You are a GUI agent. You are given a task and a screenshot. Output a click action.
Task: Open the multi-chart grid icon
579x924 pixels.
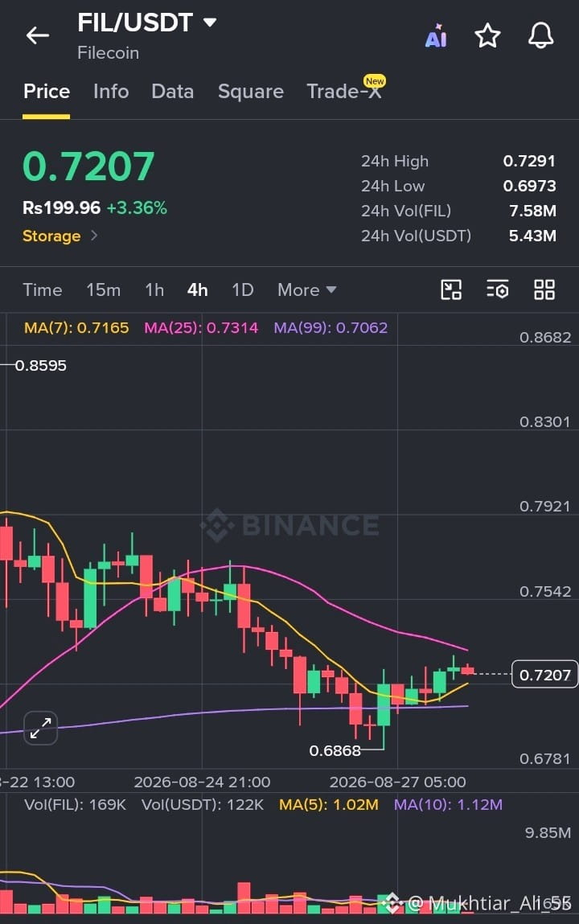click(x=544, y=290)
